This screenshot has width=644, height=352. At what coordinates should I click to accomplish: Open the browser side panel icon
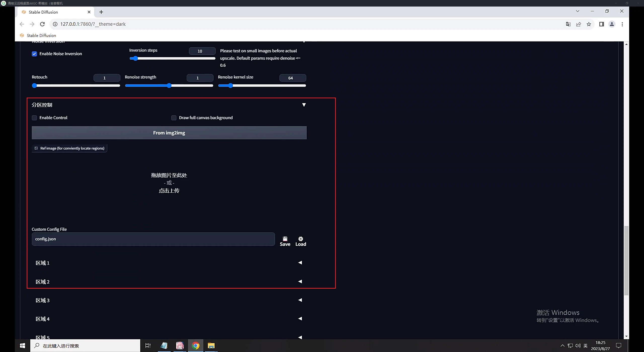pyautogui.click(x=601, y=24)
